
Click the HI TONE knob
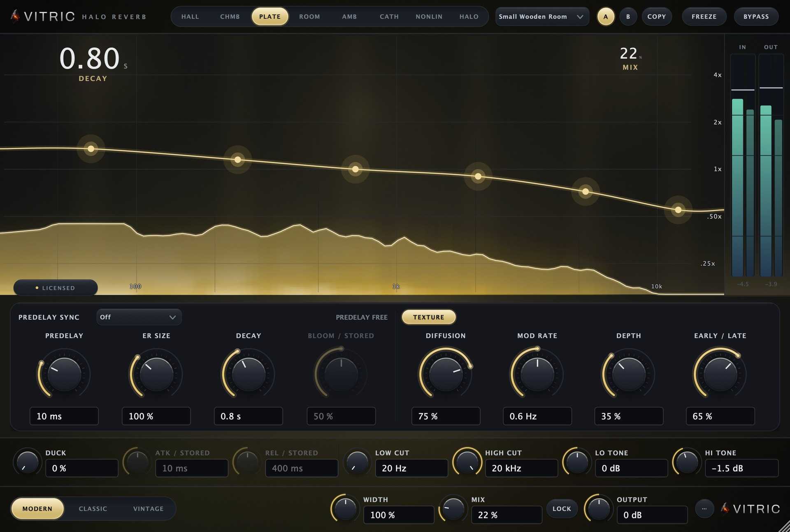[687, 462]
